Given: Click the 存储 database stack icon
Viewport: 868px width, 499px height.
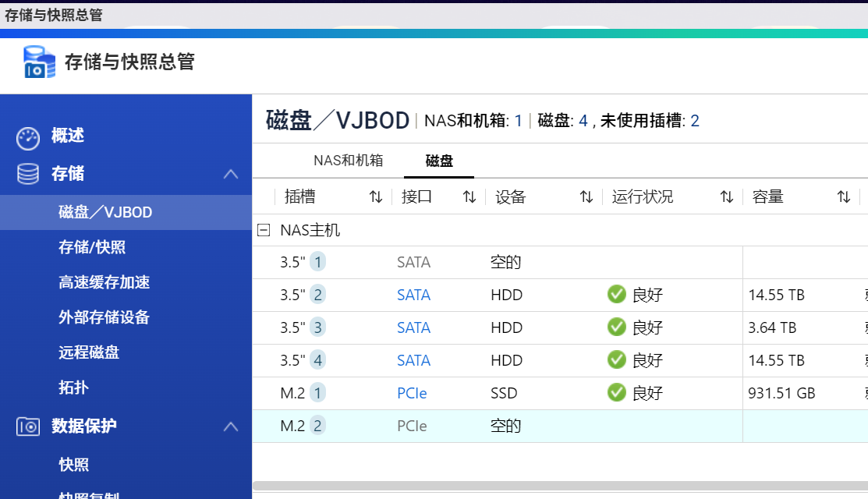Looking at the screenshot, I should [28, 174].
